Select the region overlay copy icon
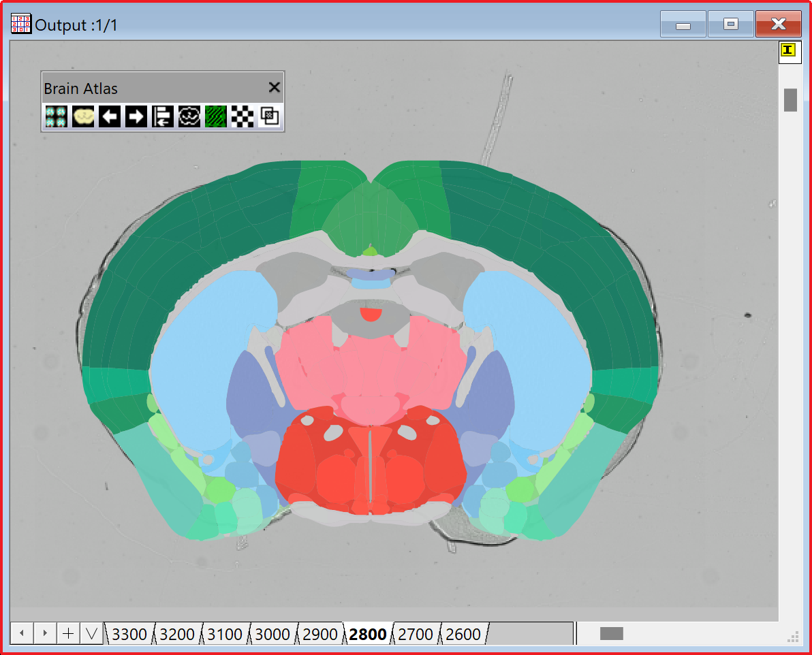The width and height of the screenshot is (812, 655). click(x=268, y=116)
